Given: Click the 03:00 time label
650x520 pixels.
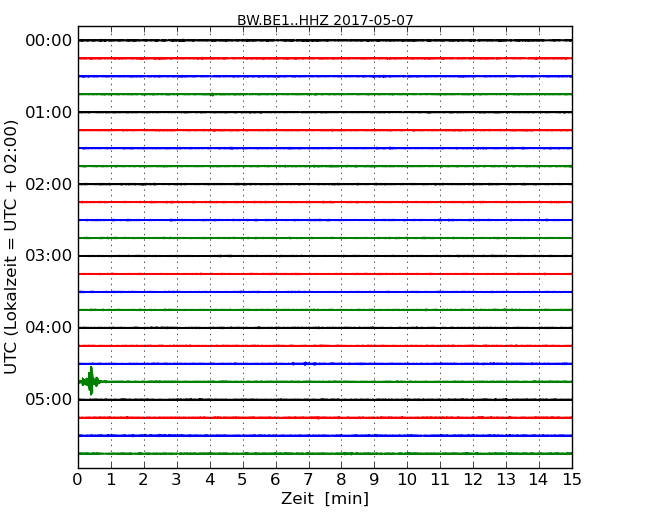Looking at the screenshot, I should pos(49,256).
